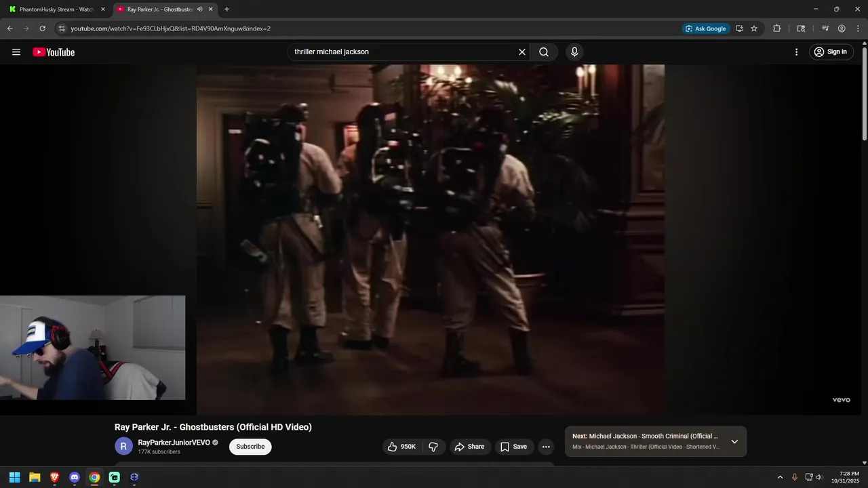The height and width of the screenshot is (488, 868).
Task: Click the youtube.com address bar URL
Action: (x=171, y=28)
